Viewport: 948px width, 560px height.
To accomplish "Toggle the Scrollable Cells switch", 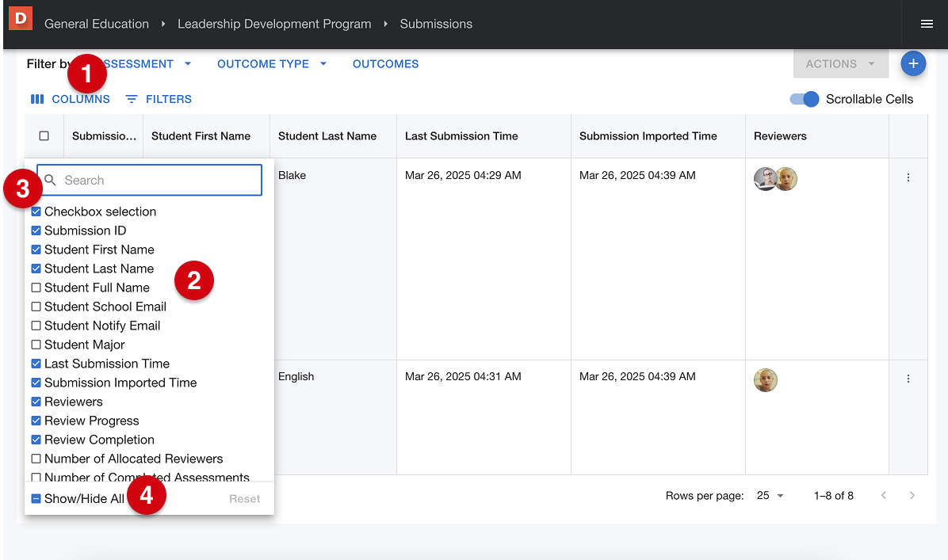I will click(805, 99).
